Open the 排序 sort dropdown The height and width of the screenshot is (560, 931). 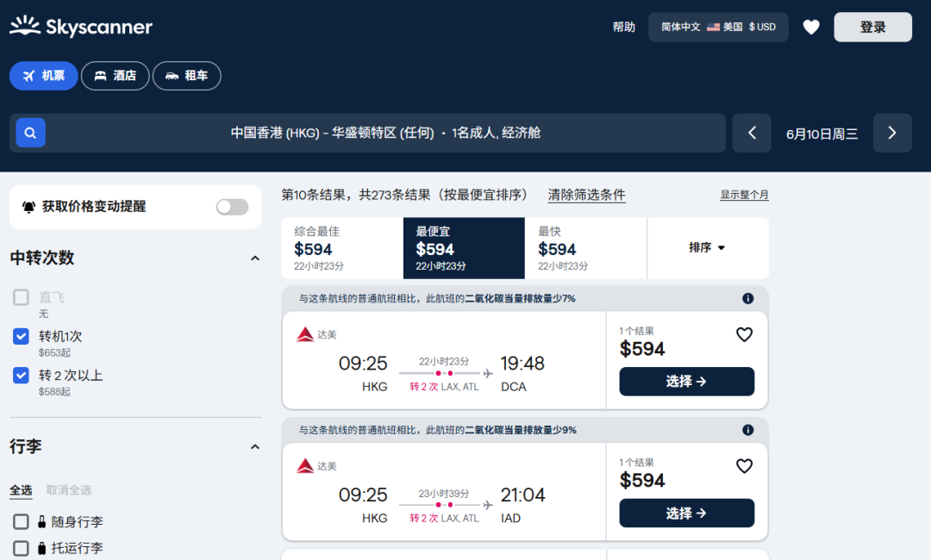(707, 248)
